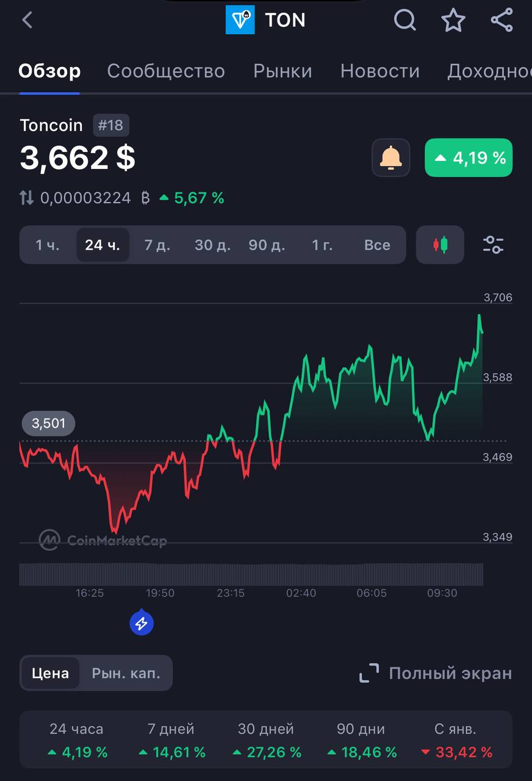This screenshot has width=532, height=781.
Task: Tap the 06:05 time axis label
Action: [x=372, y=593]
